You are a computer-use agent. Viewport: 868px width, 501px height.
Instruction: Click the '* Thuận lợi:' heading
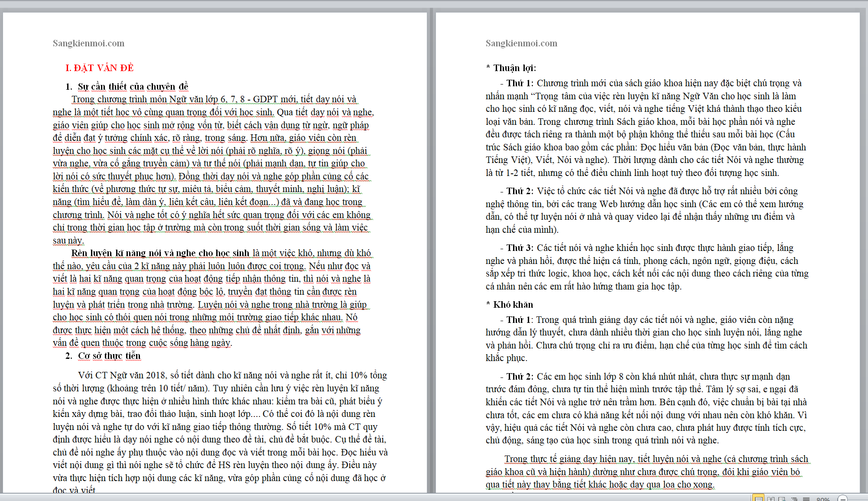click(511, 68)
